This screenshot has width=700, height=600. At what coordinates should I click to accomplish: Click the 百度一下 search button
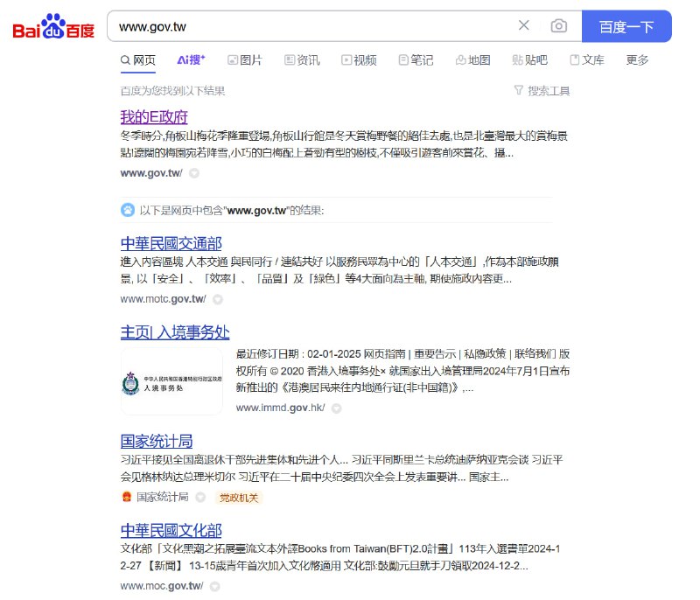(x=627, y=26)
